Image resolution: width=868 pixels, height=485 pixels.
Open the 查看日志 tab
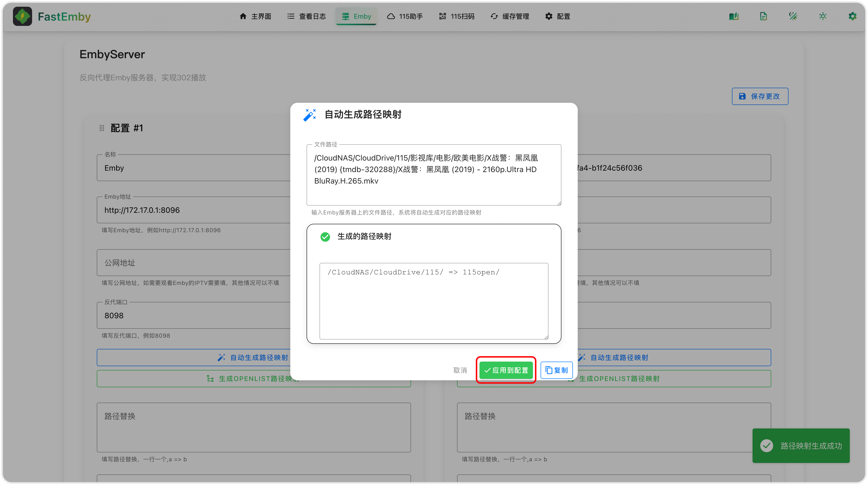pyautogui.click(x=306, y=16)
